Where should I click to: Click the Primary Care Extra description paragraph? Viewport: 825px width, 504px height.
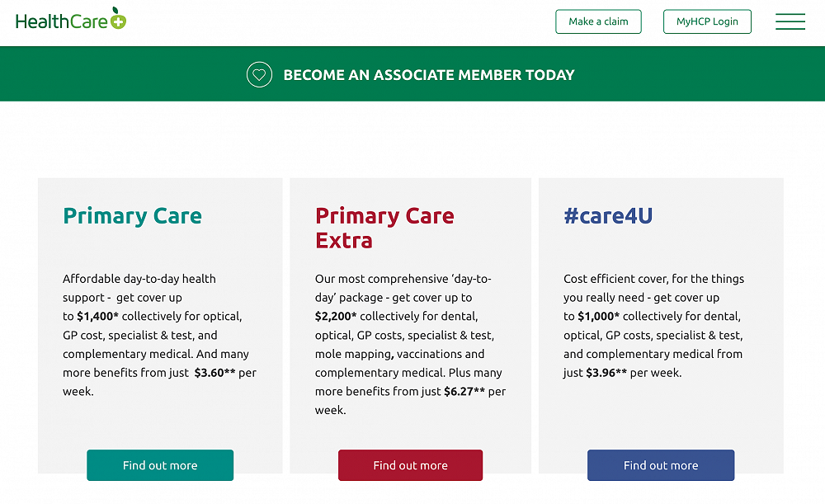click(408, 344)
